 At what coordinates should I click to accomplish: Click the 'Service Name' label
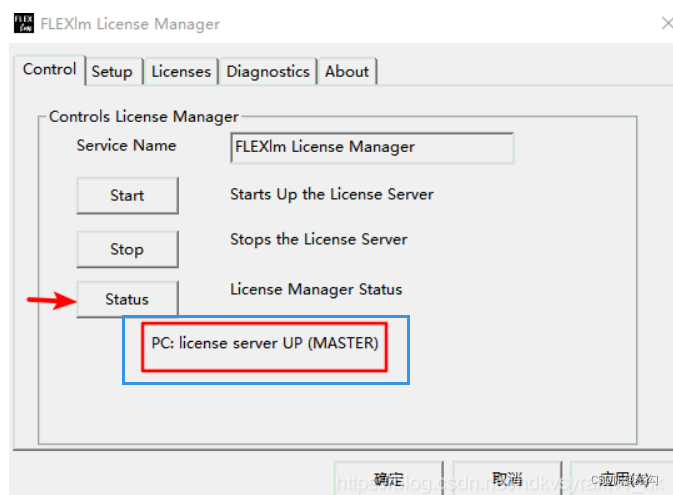(126, 146)
